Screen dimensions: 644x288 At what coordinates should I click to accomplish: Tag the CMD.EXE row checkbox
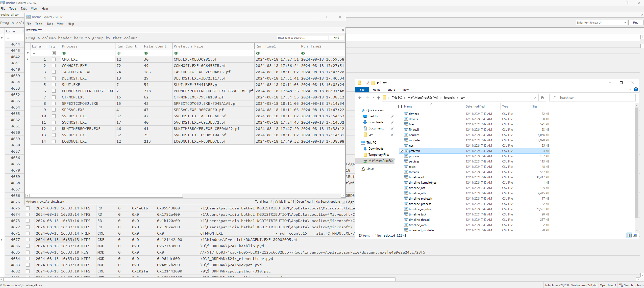pyautogui.click(x=54, y=59)
